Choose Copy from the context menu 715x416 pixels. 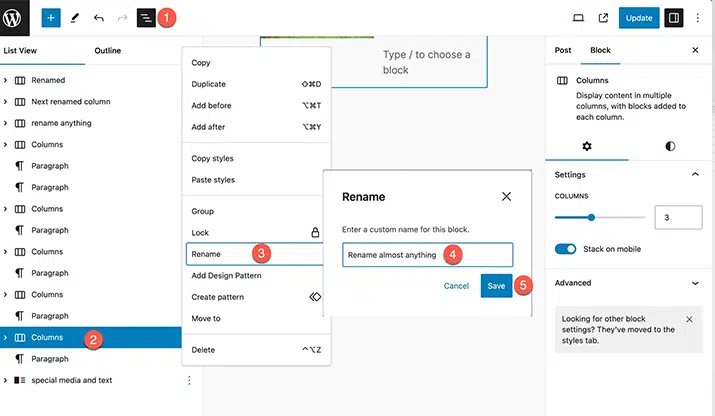click(x=256, y=62)
